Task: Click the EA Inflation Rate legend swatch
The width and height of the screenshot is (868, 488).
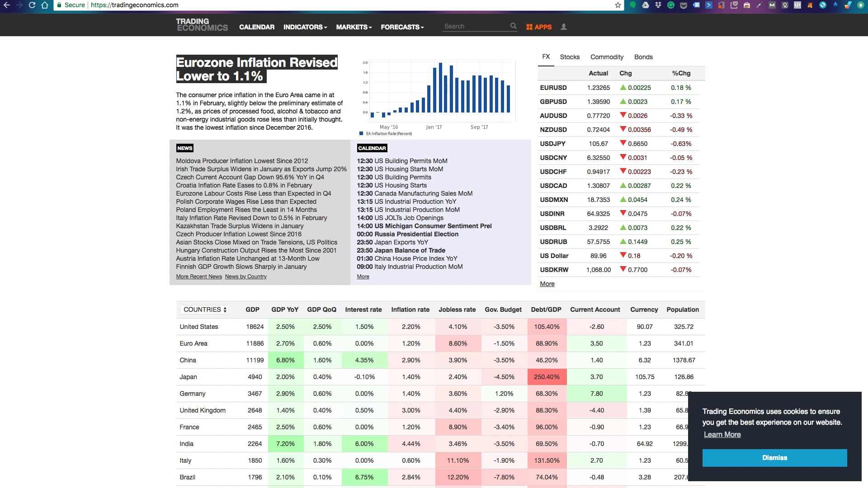Action: pyautogui.click(x=361, y=133)
